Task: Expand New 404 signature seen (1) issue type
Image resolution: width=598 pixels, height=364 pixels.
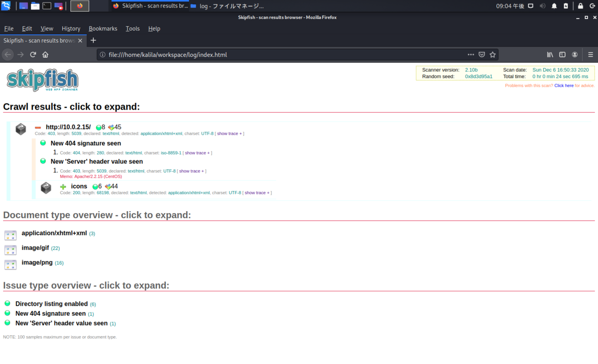Action: coord(50,314)
